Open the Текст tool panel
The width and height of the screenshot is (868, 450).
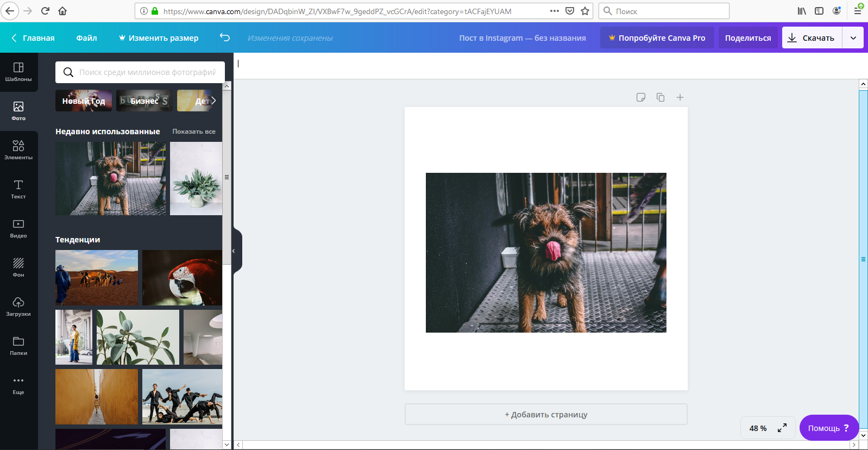tap(18, 189)
